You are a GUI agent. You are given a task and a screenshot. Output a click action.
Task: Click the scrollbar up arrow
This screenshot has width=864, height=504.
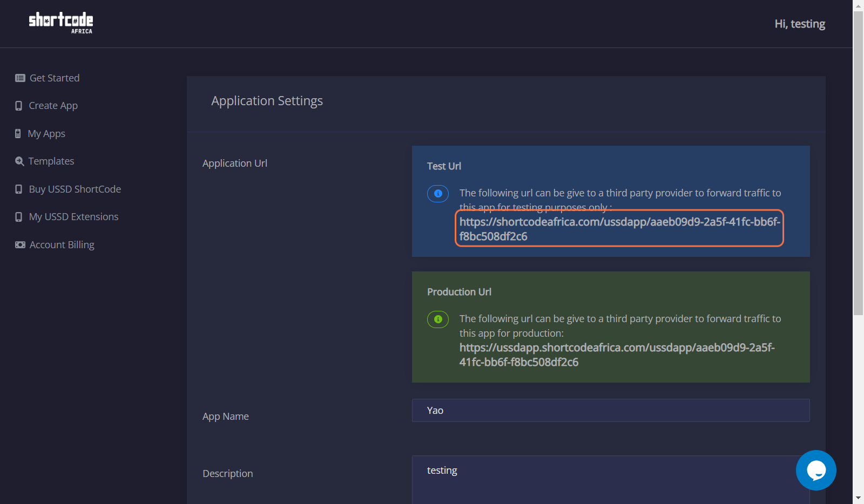coord(858,5)
